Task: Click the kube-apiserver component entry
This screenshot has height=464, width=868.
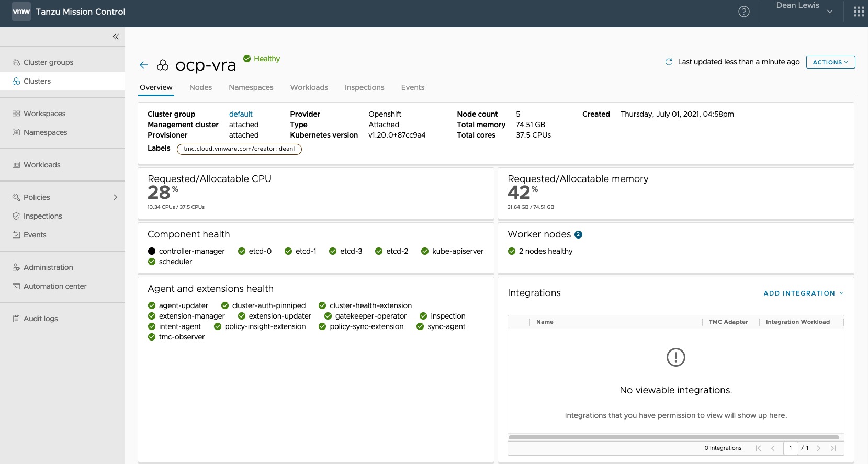Action: pos(452,251)
